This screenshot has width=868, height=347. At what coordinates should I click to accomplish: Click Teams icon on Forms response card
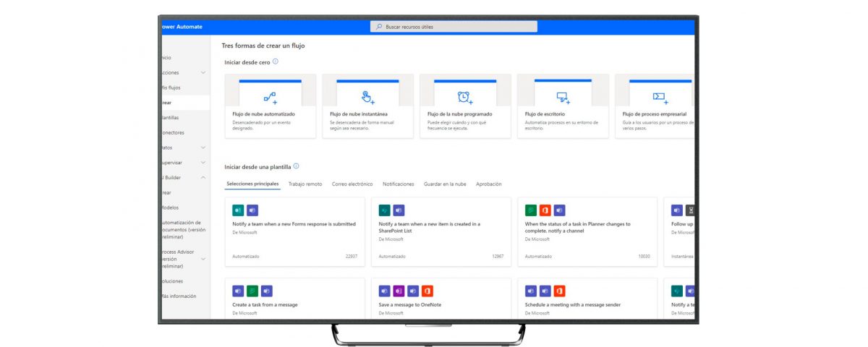click(252, 210)
